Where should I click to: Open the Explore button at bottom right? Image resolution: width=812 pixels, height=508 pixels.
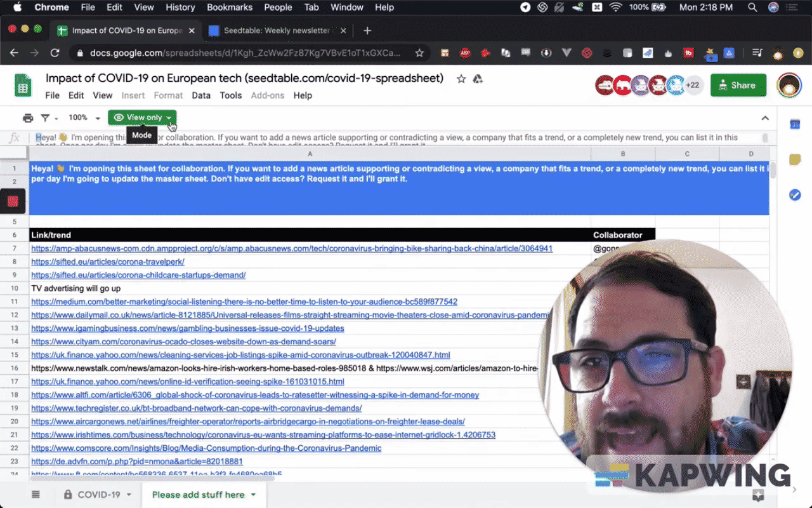[x=758, y=496]
